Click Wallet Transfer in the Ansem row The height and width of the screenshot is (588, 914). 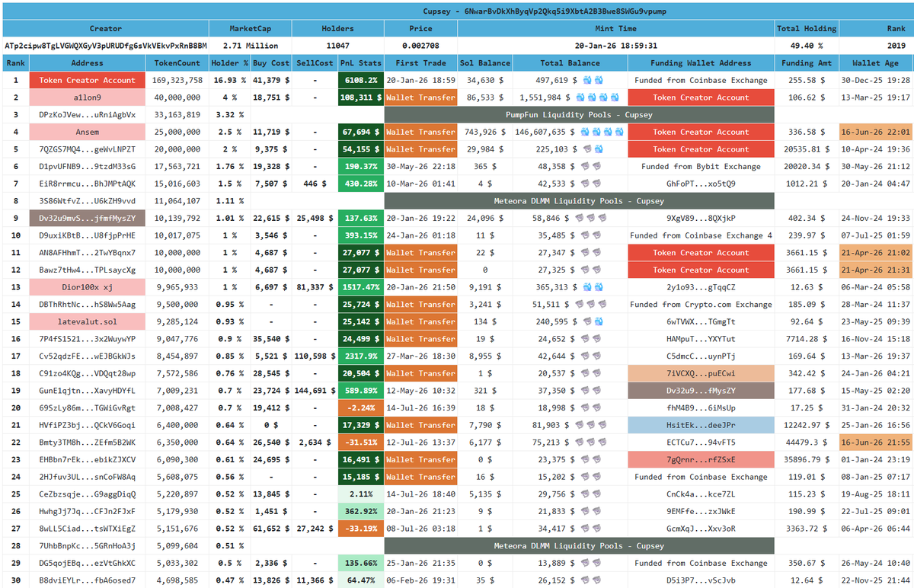[420, 132]
